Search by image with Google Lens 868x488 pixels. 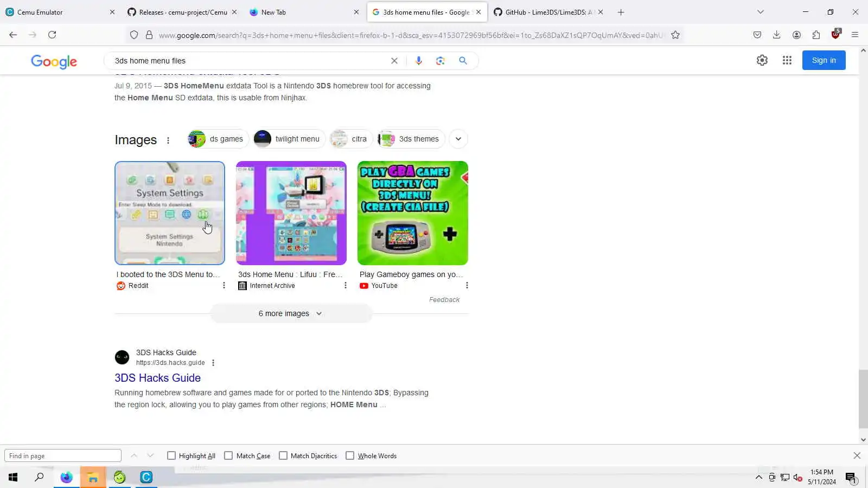(x=441, y=61)
